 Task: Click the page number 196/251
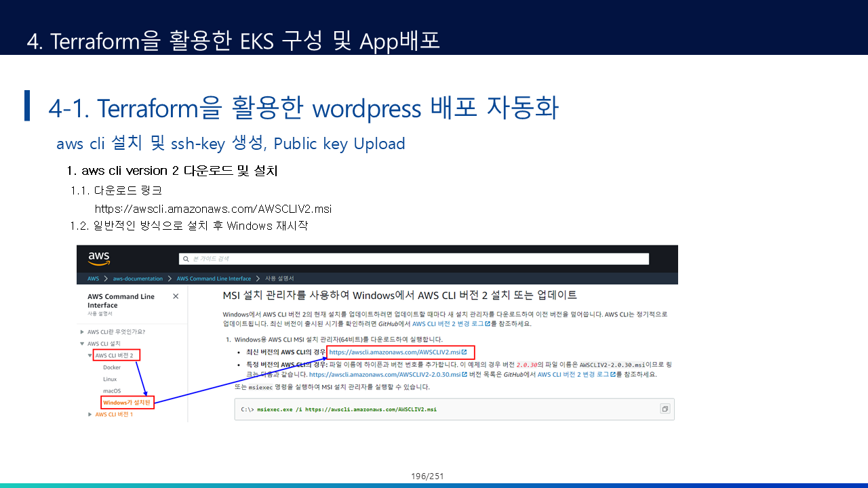pos(427,476)
